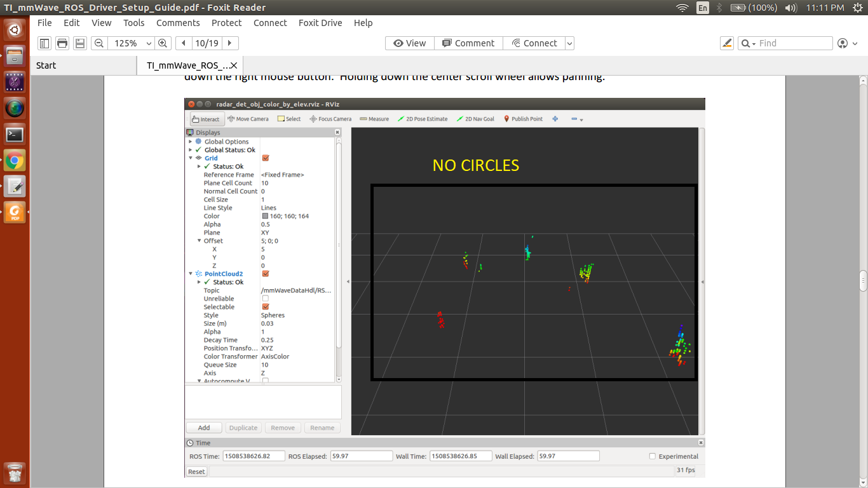Zoom in with the plus magnifier
868x488 pixels.
pos(163,43)
